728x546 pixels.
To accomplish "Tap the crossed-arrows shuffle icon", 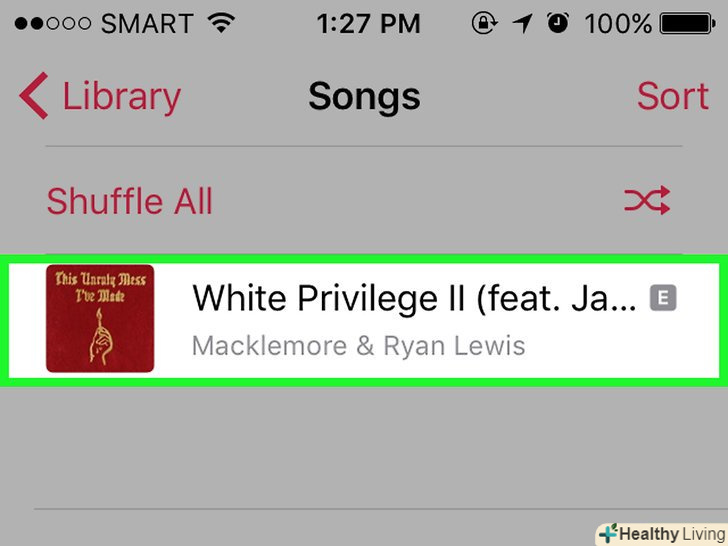I will coord(647,201).
